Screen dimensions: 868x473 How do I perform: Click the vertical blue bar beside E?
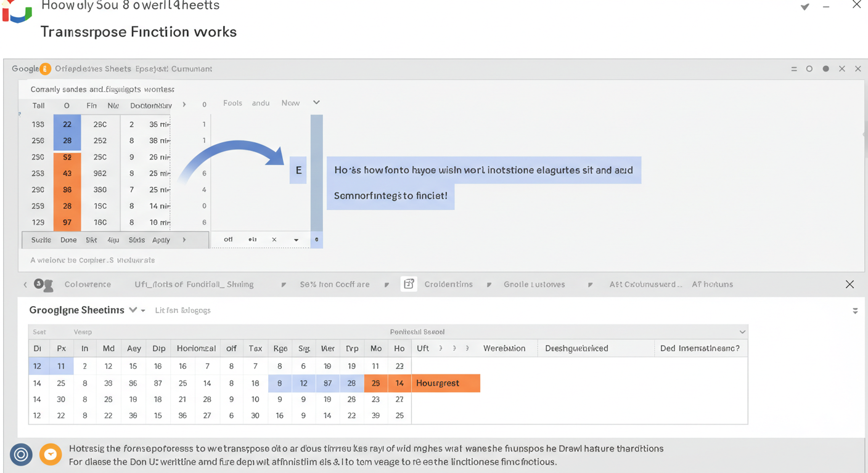point(316,173)
